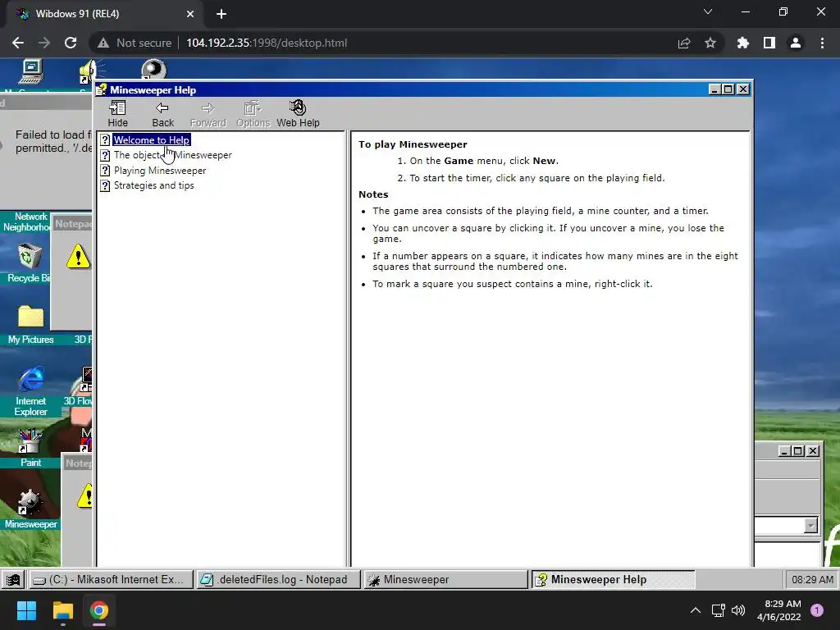Open the 8:29 AM 4/16/2022 clock
Screen dimensions: 840x630
(x=779, y=610)
